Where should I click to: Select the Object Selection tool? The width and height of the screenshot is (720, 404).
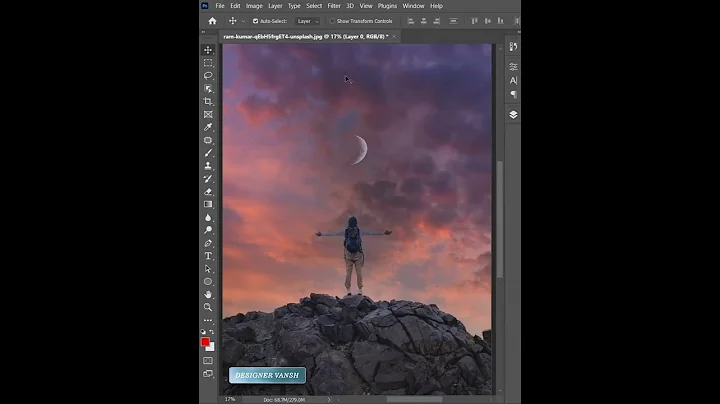208,88
